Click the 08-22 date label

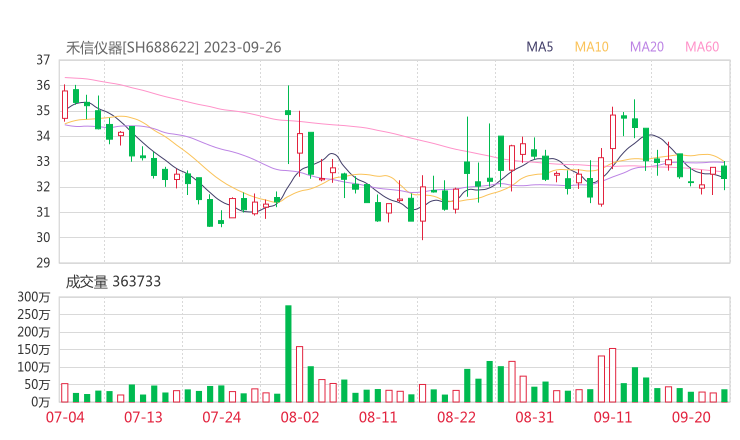pyautogui.click(x=456, y=417)
